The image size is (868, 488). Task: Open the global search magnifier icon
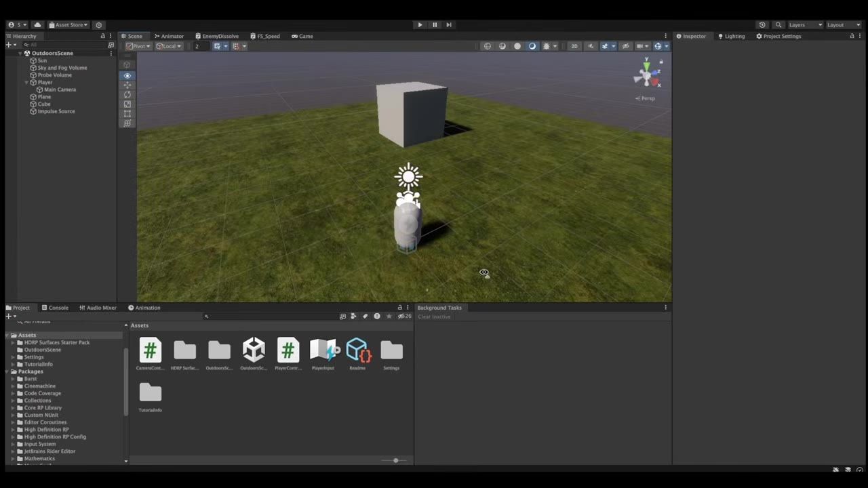coord(778,25)
